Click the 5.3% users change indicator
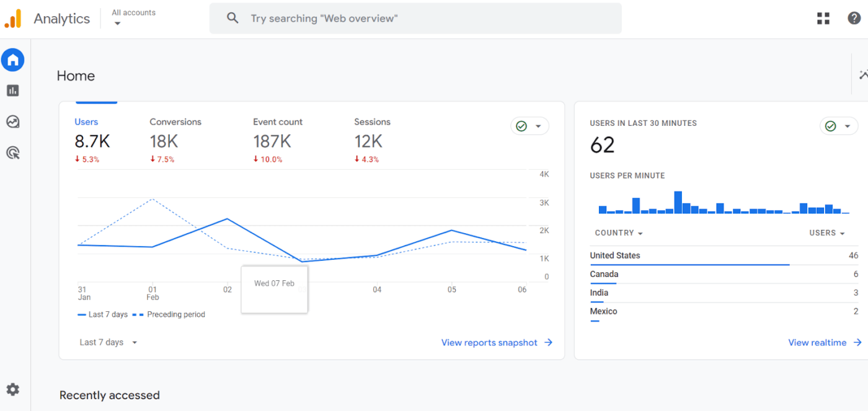Screen dimensions: 868x411 pyautogui.click(x=87, y=159)
